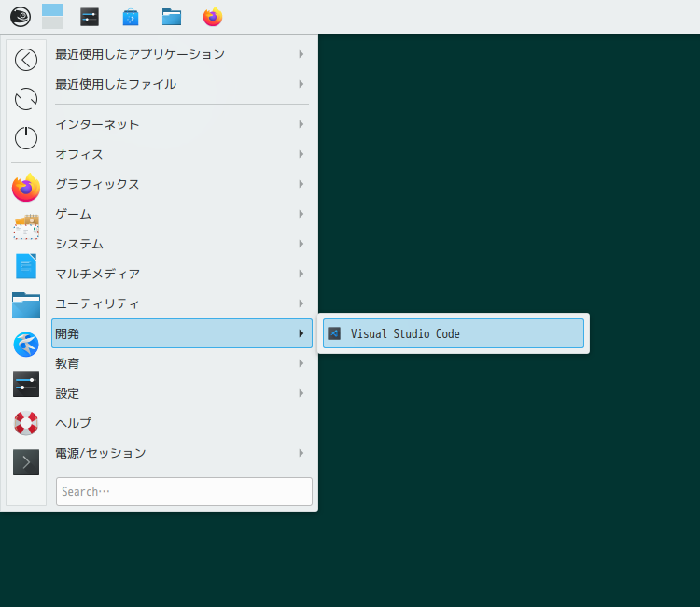This screenshot has width=700, height=607.
Task: Open system settings favorite in sidebar
Action: pyautogui.click(x=26, y=384)
